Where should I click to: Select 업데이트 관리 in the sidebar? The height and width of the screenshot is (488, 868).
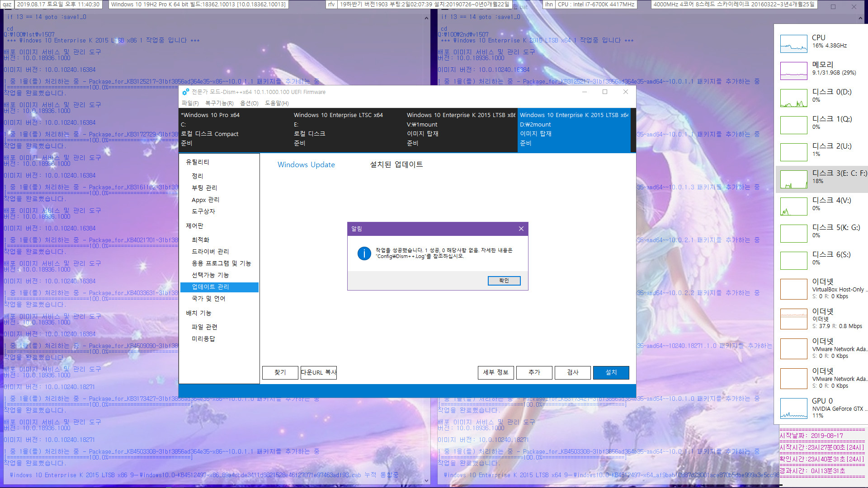219,287
